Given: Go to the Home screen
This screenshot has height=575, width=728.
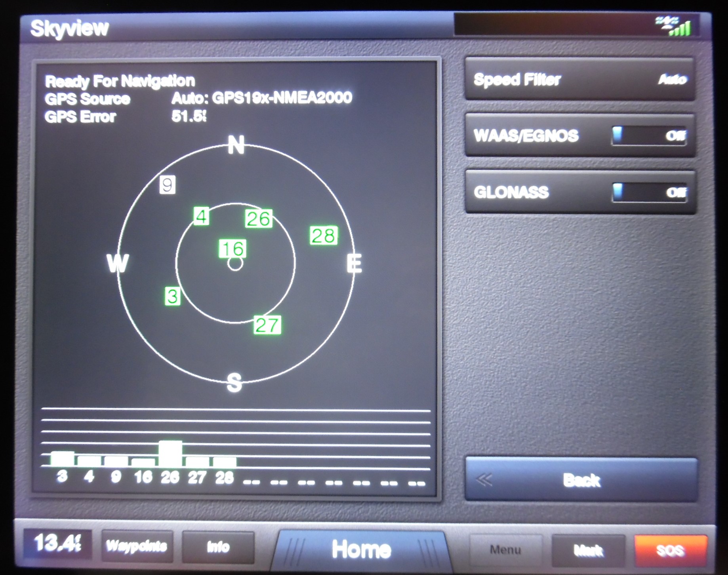Looking at the screenshot, I should tap(361, 549).
